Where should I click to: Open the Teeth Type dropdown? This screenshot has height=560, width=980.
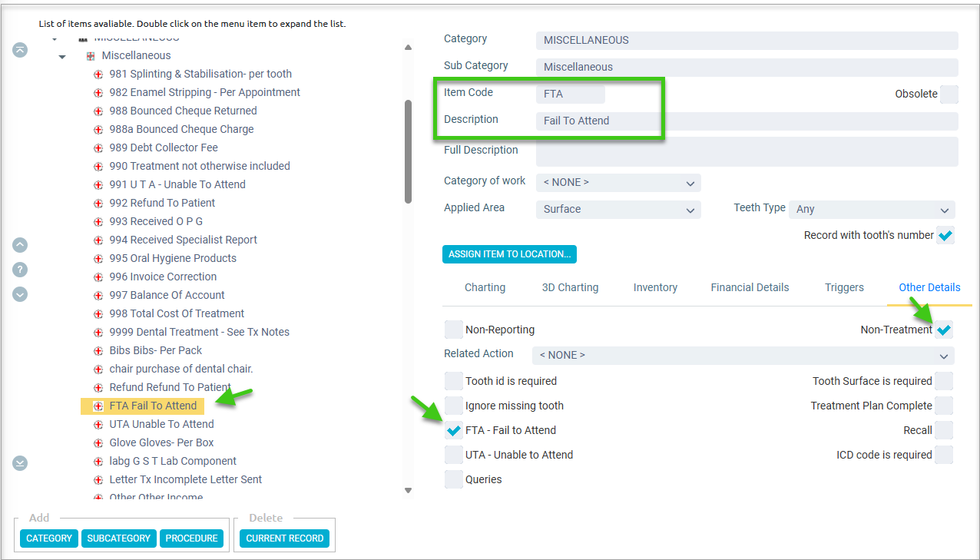[x=872, y=210]
